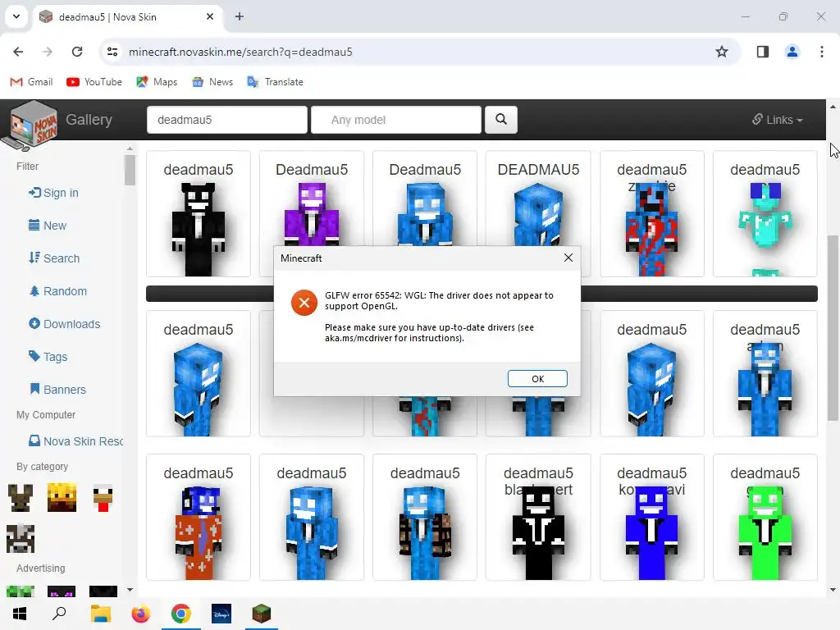The width and height of the screenshot is (840, 630).
Task: View site information icon in address bar
Action: pyautogui.click(x=112, y=52)
